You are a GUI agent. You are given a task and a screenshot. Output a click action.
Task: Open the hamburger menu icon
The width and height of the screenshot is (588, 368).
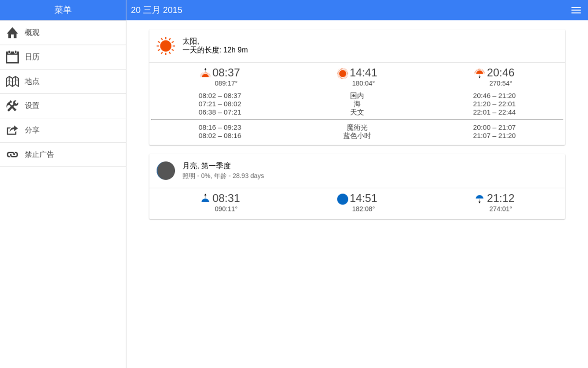click(576, 10)
